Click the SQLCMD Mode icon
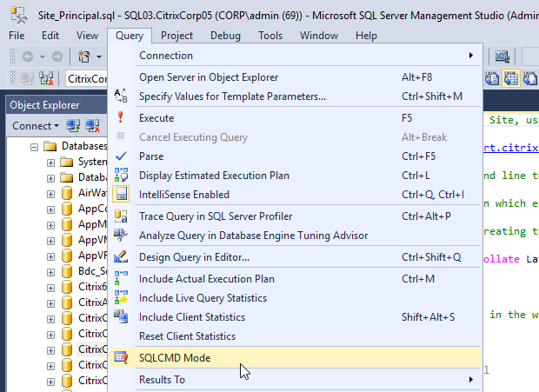 coord(121,357)
